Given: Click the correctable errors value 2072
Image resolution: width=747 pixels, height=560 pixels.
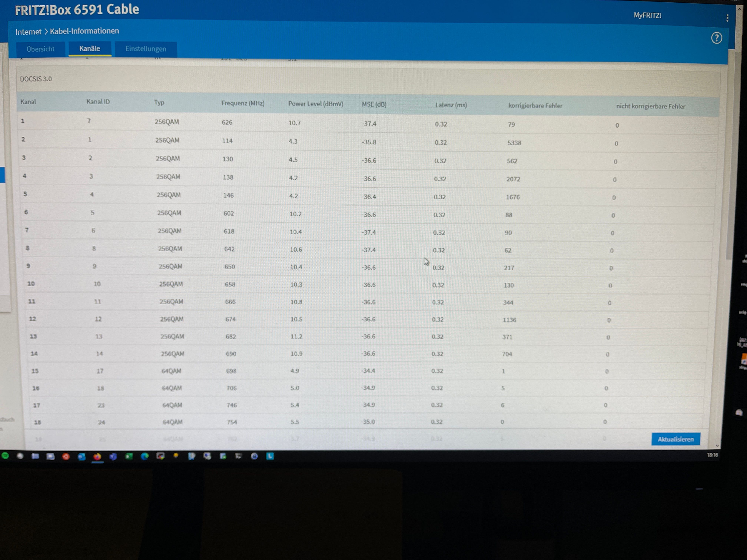Looking at the screenshot, I should pyautogui.click(x=513, y=179).
